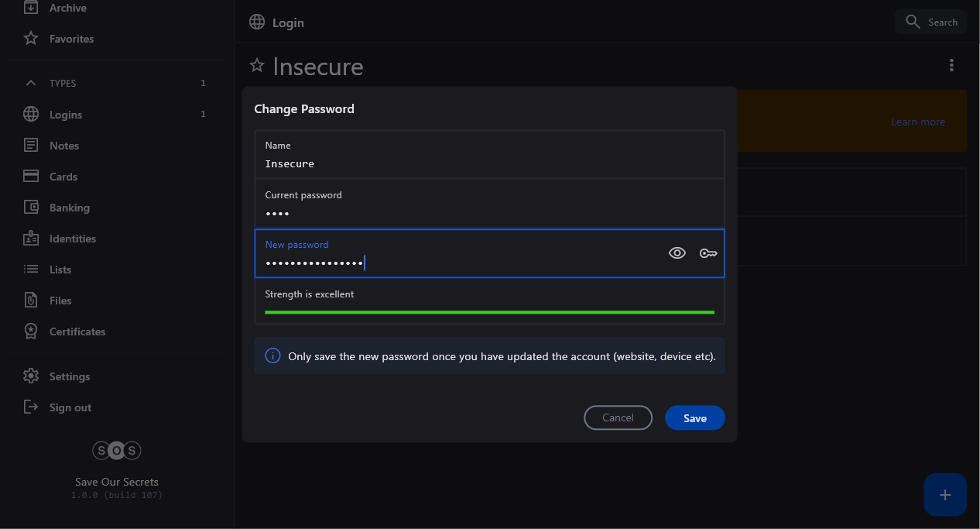Click the Banking safe icon
The height and width of the screenshot is (529, 980).
point(31,208)
